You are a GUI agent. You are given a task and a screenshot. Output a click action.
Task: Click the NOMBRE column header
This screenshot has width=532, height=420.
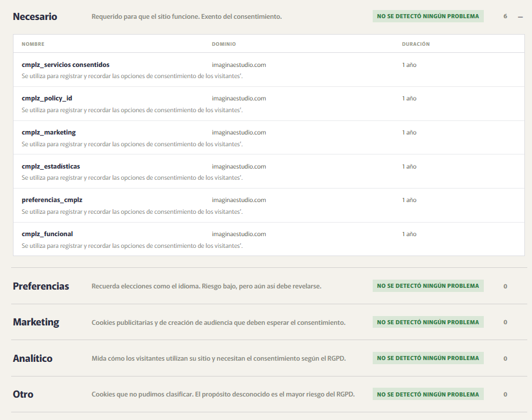coord(33,44)
